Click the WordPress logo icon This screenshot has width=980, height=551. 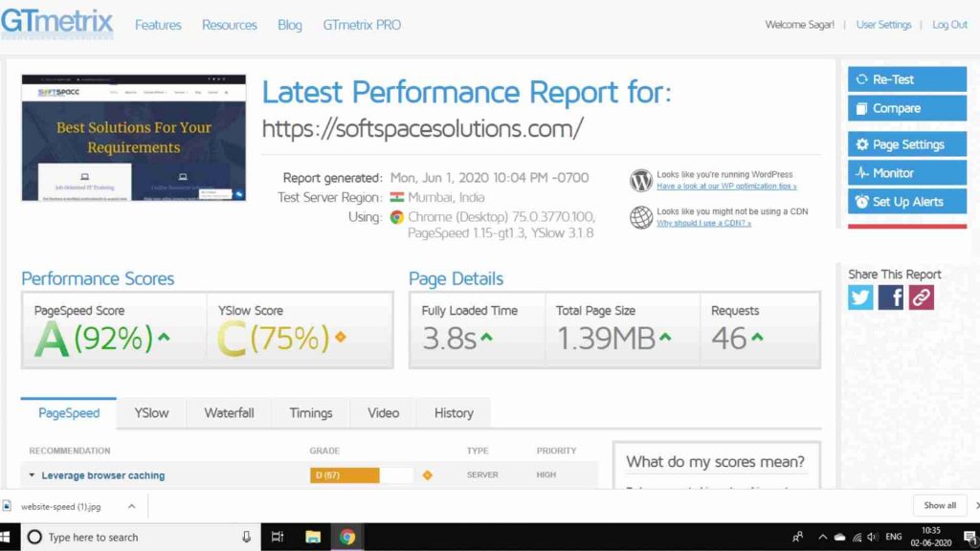coord(640,181)
